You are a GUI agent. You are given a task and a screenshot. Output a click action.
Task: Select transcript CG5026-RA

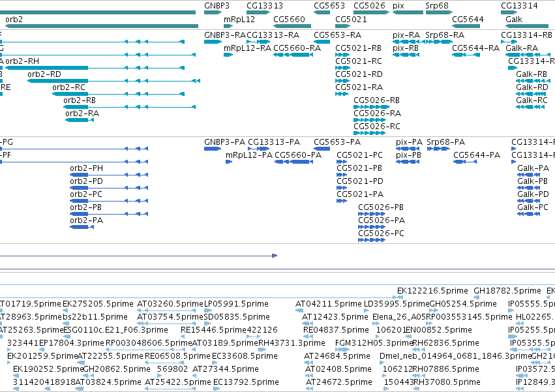click(378, 113)
